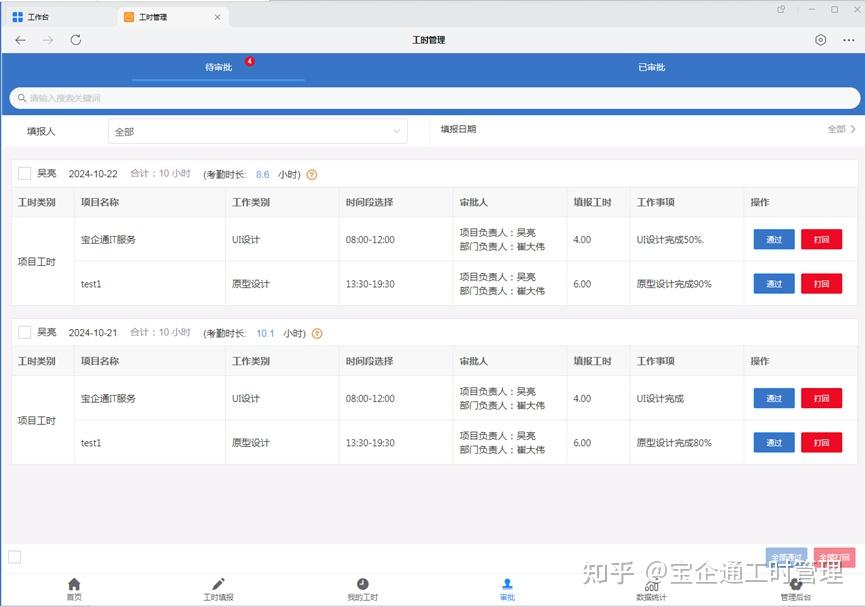Click test1 project in the 2024-10-21 table
Image resolution: width=865 pixels, height=607 pixels.
91,443
